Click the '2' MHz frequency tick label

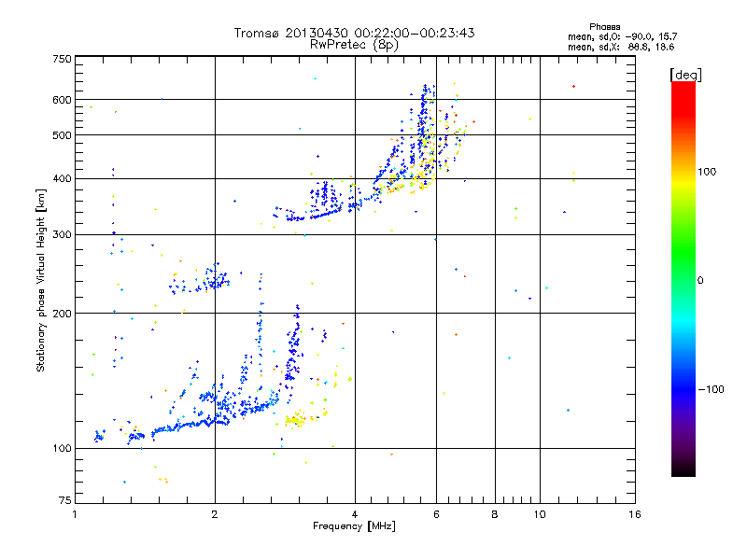tap(215, 514)
